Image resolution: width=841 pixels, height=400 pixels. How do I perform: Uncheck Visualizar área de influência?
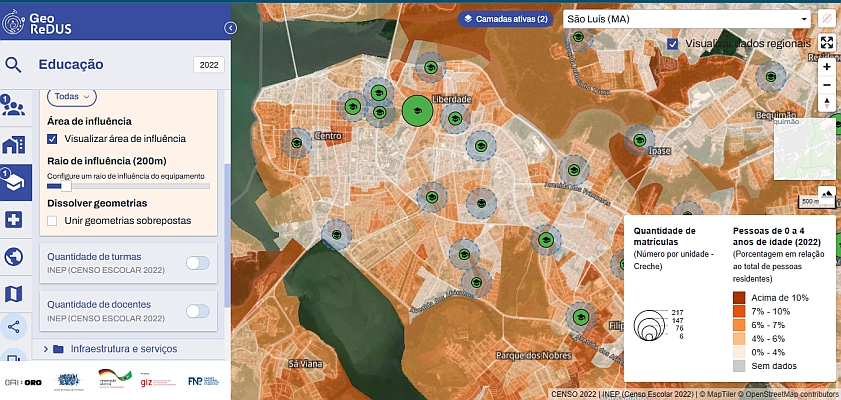(54, 140)
